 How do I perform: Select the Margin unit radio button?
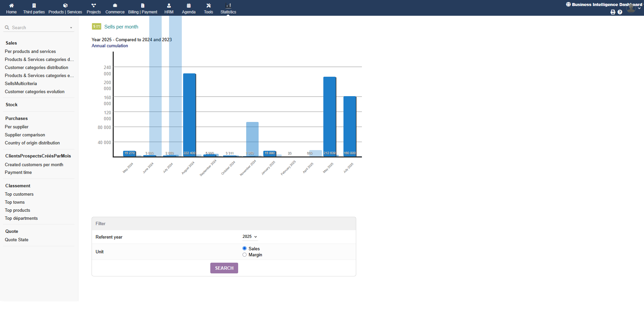point(245,255)
